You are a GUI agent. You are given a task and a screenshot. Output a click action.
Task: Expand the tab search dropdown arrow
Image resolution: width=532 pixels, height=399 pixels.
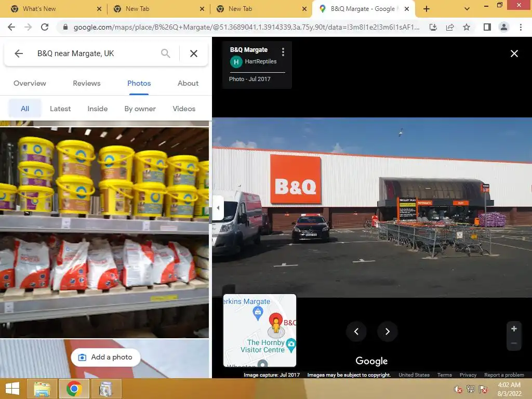tap(467, 9)
